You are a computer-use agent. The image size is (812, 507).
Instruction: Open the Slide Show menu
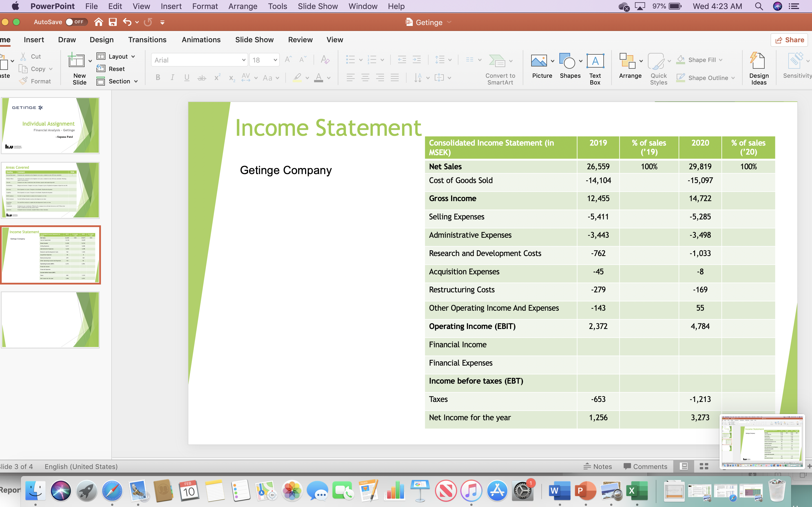317,6
